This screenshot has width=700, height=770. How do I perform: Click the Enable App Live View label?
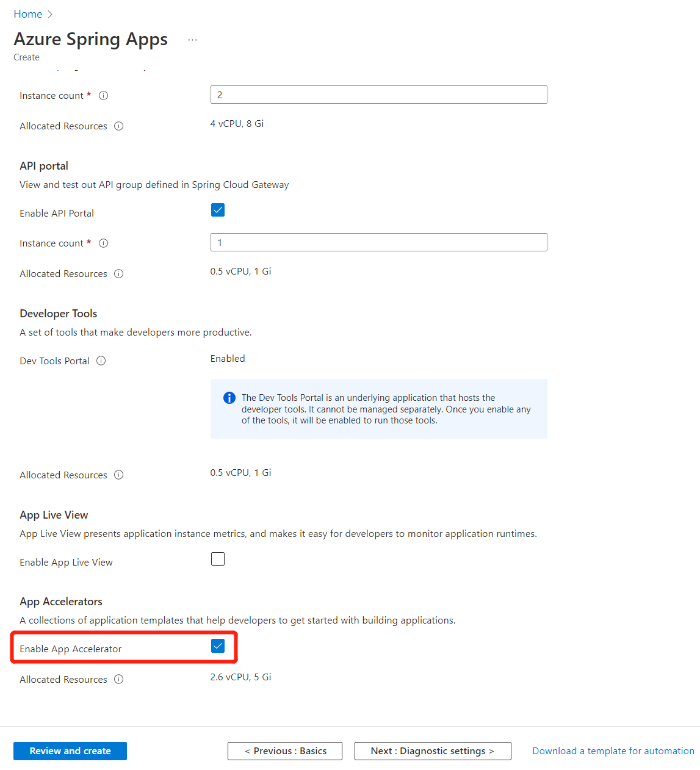66,563
